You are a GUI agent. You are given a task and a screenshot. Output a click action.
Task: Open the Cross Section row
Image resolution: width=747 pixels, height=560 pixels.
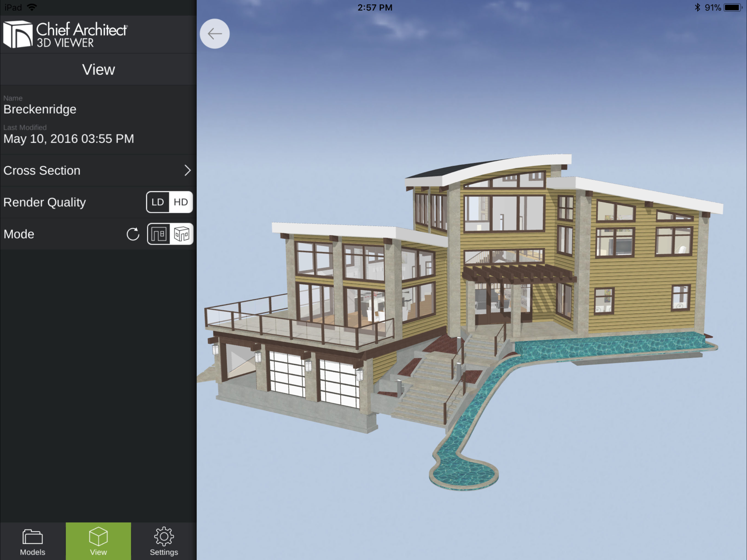[98, 170]
